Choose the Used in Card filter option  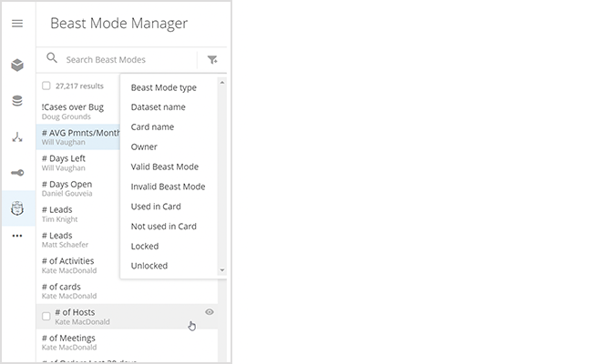(156, 207)
